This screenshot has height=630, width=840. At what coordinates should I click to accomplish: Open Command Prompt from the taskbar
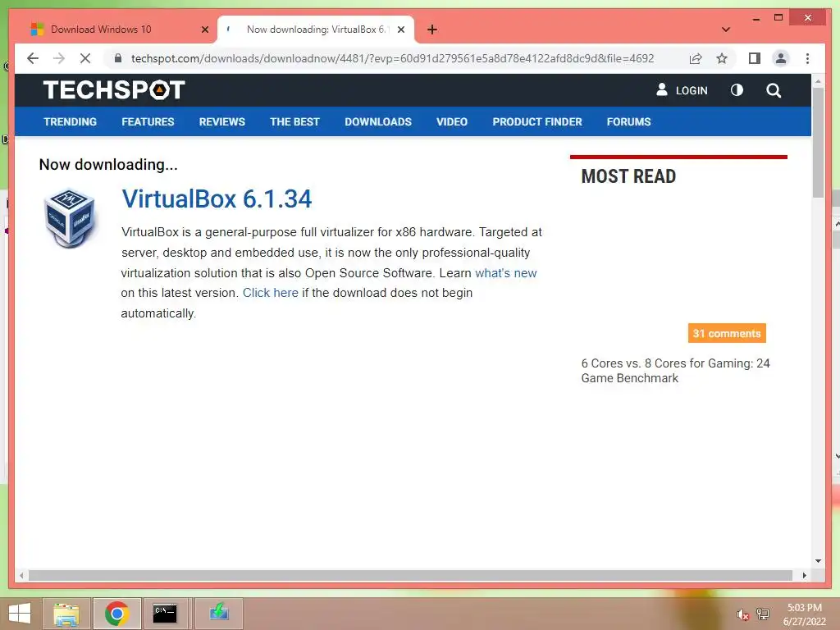coord(165,614)
